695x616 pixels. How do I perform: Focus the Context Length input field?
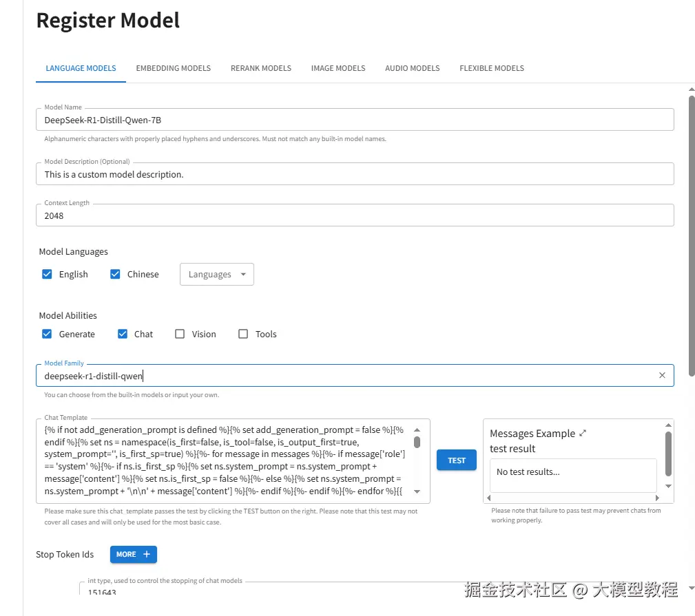click(x=355, y=215)
